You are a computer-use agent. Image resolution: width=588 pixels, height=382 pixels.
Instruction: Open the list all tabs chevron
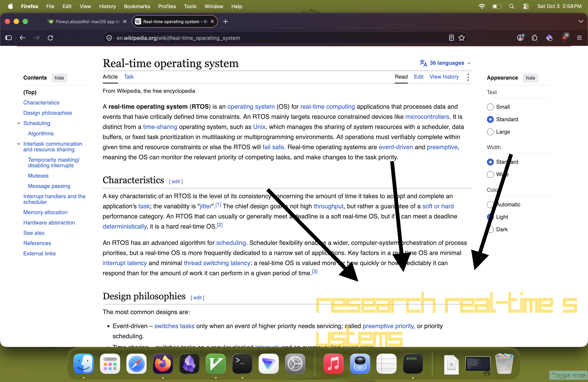[581, 22]
